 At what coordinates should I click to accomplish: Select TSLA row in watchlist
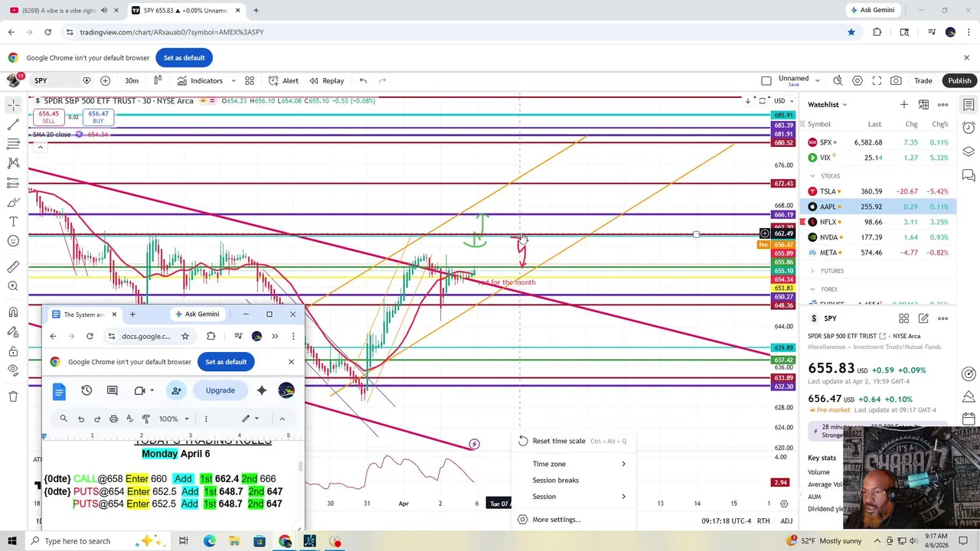click(x=879, y=191)
